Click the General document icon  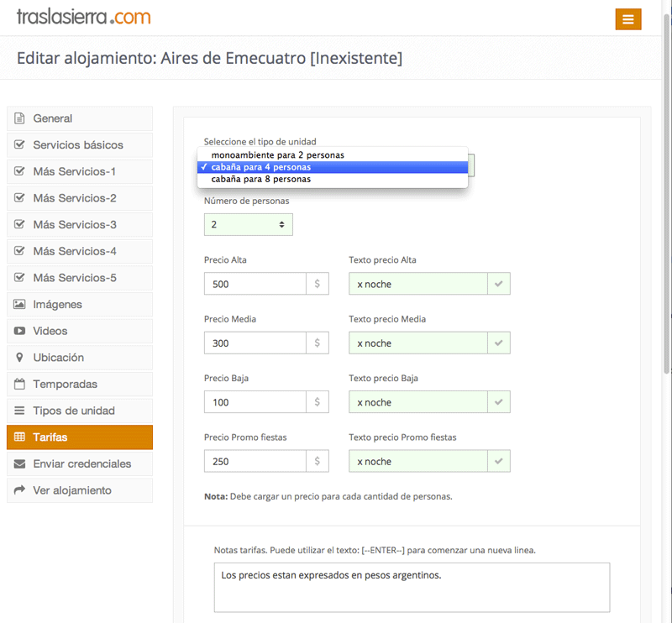click(19, 118)
